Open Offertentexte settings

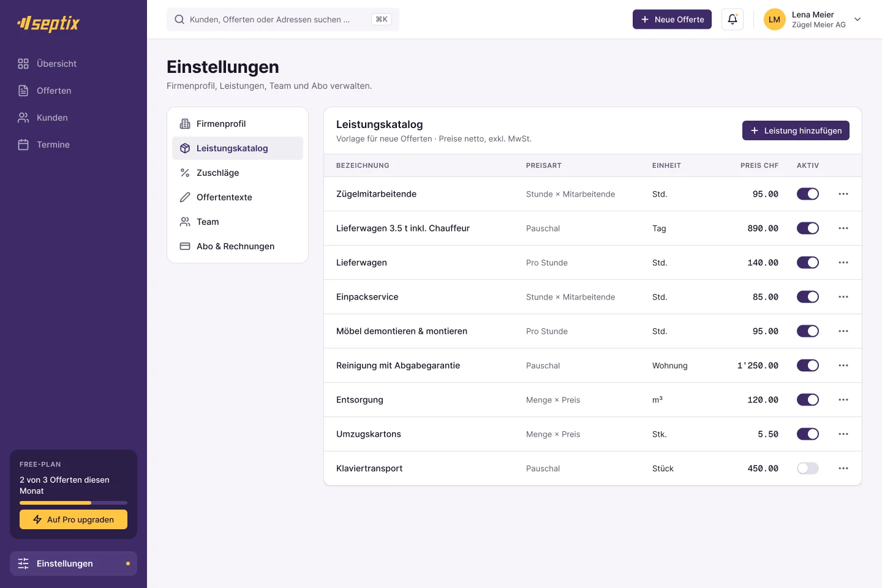238,197
